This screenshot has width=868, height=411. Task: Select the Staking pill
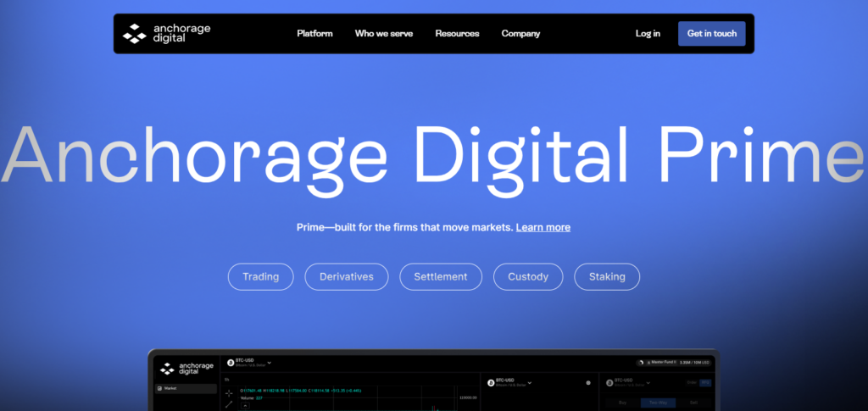[607, 276]
